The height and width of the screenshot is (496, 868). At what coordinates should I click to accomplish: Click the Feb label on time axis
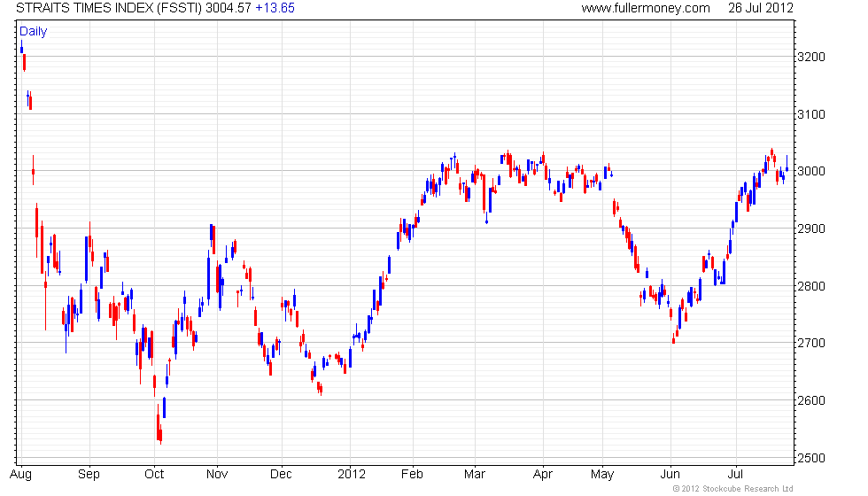[x=413, y=475]
